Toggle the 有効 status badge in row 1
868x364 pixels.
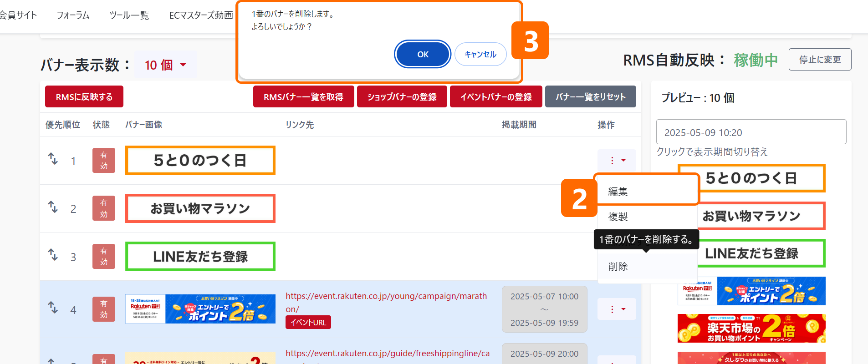coord(104,161)
